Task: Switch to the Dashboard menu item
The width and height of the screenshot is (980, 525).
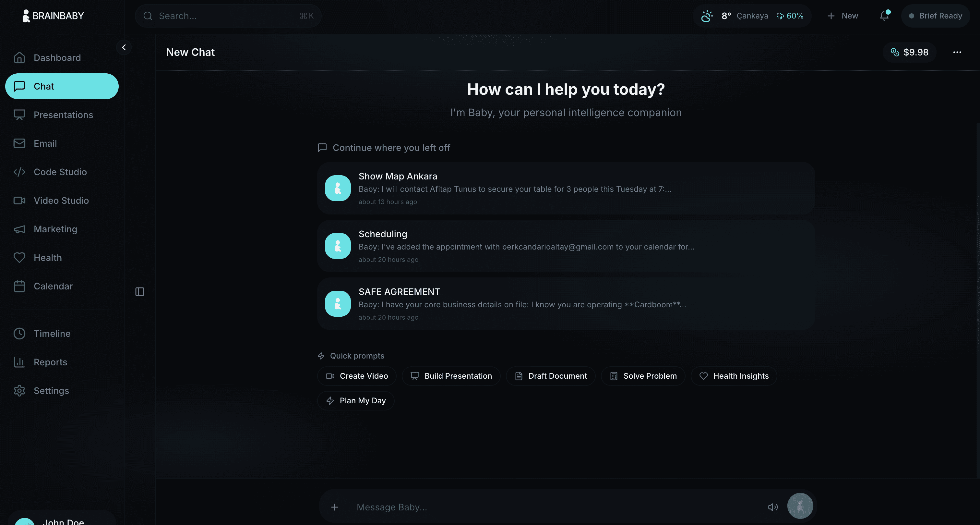Action: 57,58
